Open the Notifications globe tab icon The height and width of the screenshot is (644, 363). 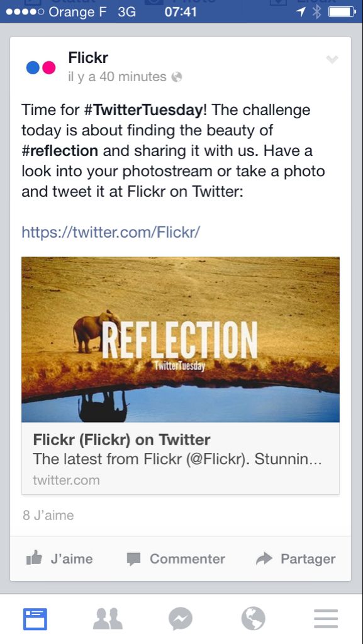(253, 619)
